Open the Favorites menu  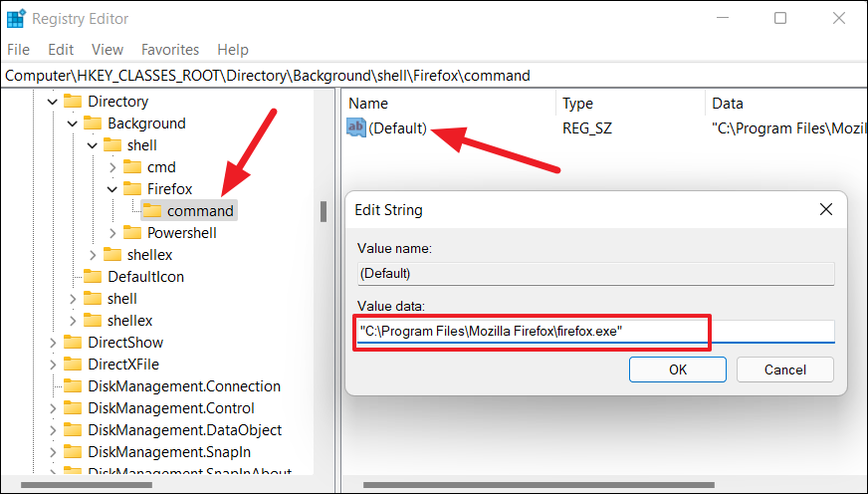(169, 49)
